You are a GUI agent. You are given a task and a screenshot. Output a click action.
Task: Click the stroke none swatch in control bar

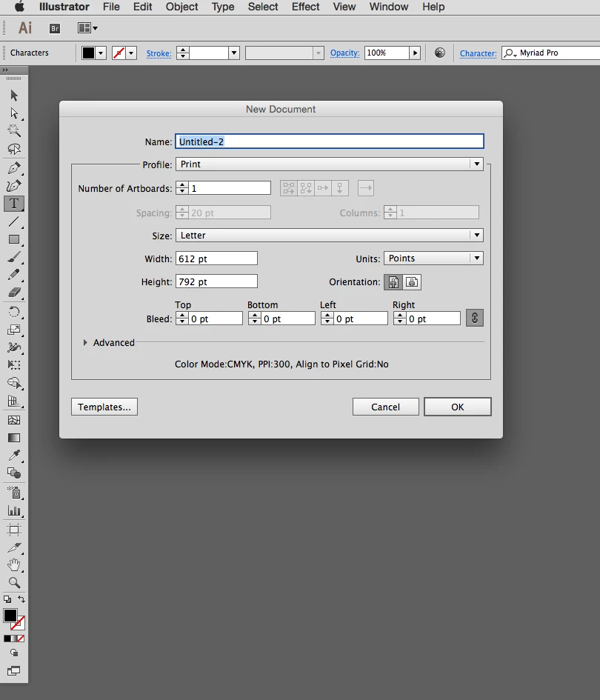pos(119,53)
